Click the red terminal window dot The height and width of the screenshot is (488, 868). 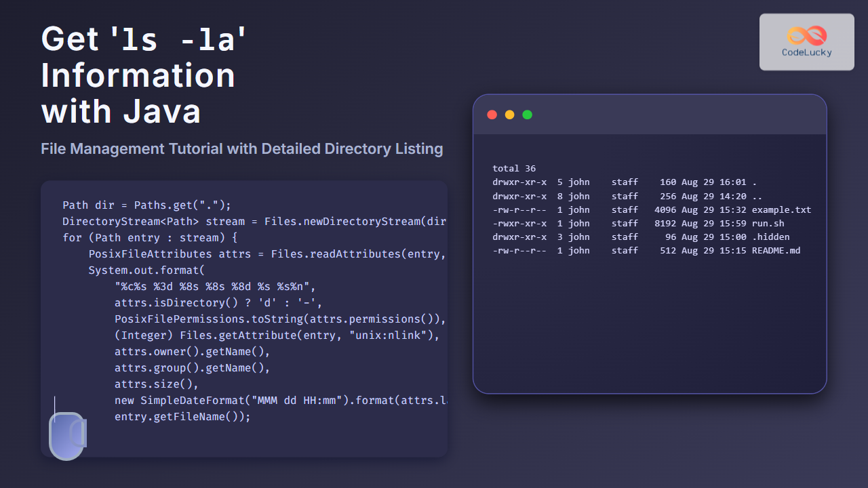(x=492, y=115)
